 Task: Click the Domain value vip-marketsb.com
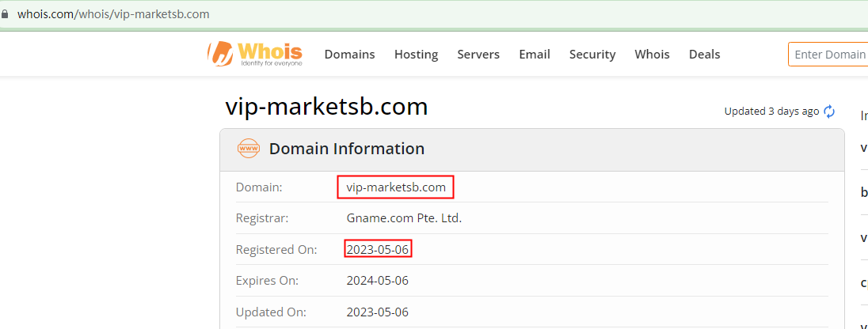pos(396,187)
